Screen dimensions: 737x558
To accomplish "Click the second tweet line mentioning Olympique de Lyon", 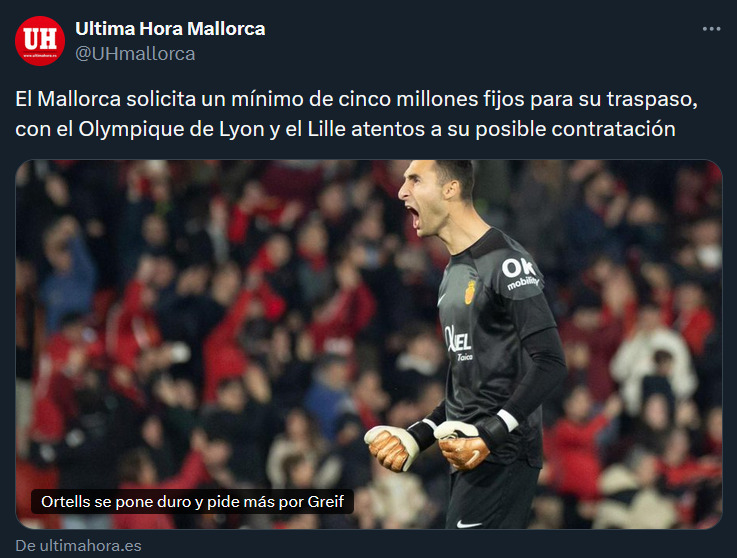I will tap(345, 129).
